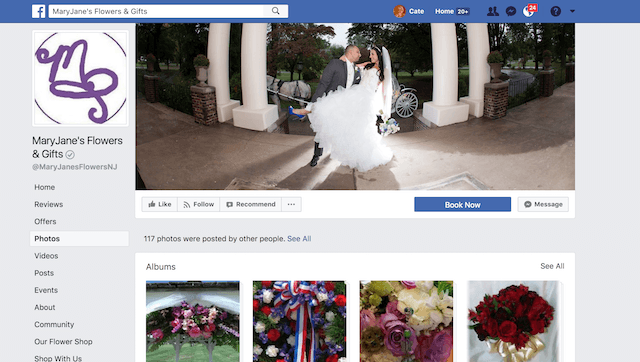Click the MaryJane's Flowers & Gifts page title
This screenshot has width=640, height=362.
pos(77,147)
